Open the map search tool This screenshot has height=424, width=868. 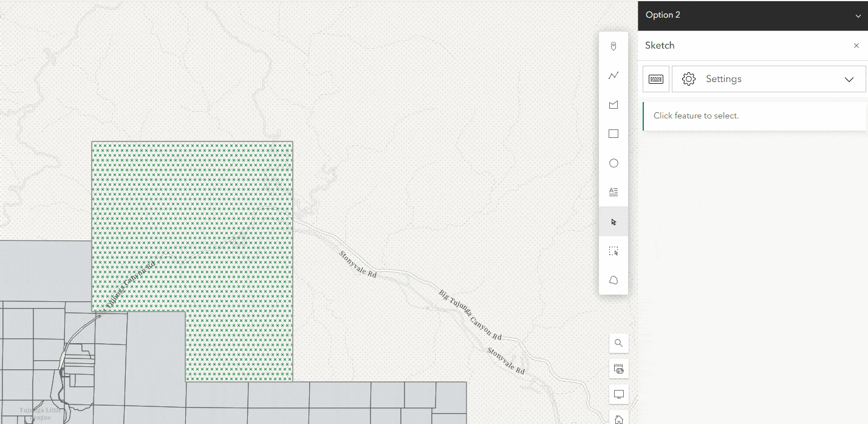coord(618,343)
